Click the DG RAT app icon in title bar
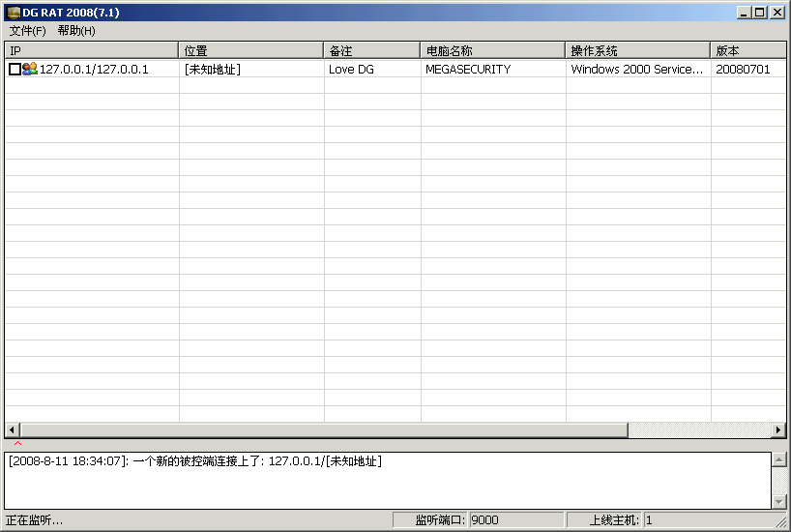 click(14, 13)
